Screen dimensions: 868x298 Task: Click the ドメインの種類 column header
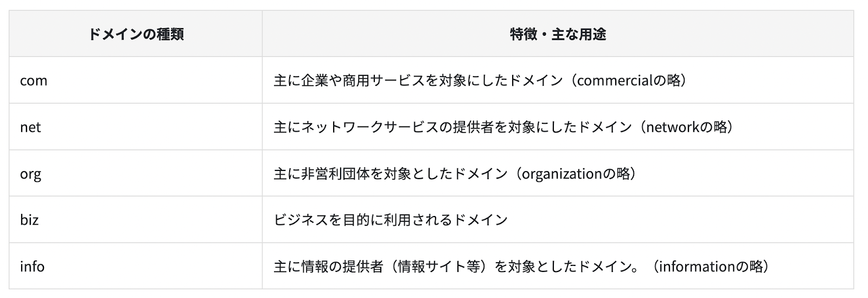point(136,34)
